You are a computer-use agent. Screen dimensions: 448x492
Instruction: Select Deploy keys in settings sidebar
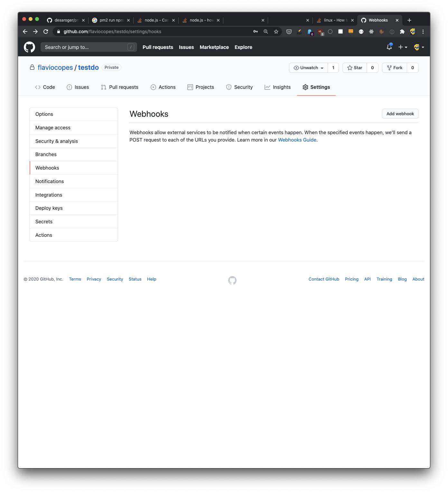tap(49, 208)
